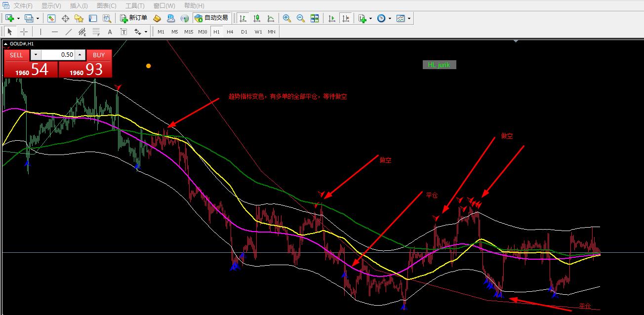Image resolution: width=644 pixels, height=315 pixels.
Task: Open the 插入(I) menu
Action: [79, 6]
